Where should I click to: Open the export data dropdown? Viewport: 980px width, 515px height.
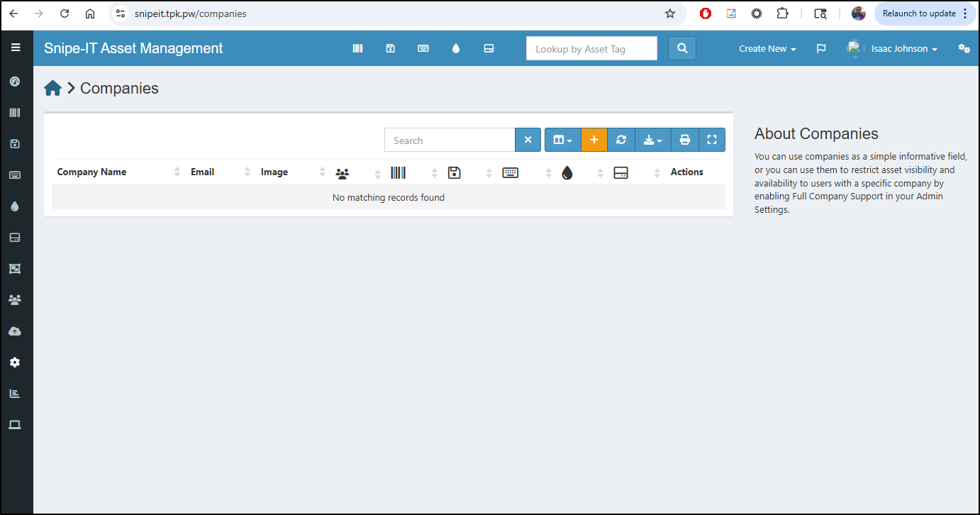(x=653, y=140)
